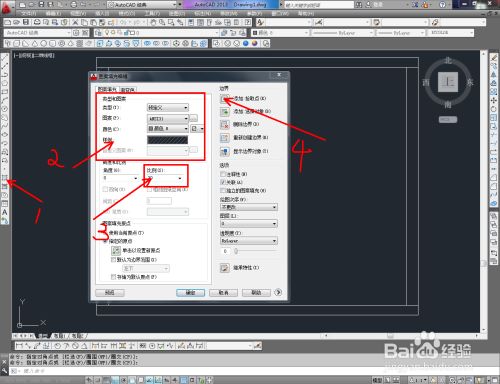
Task: Click the Inherit Properties icon
Action: coord(225,268)
